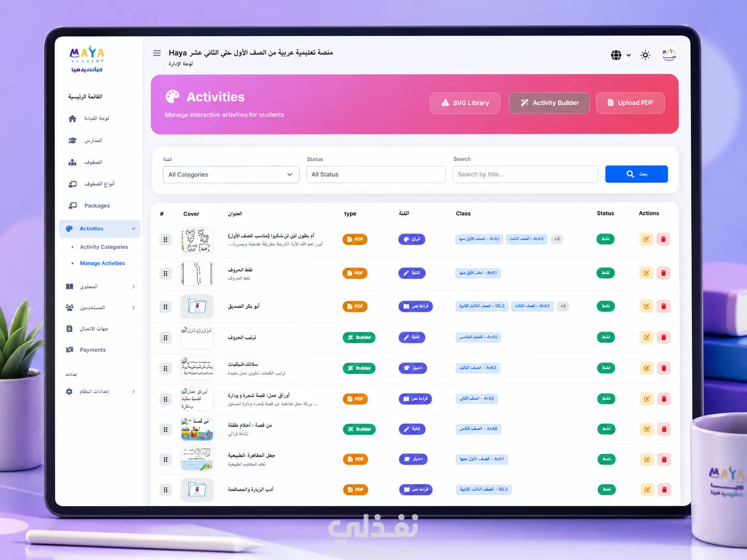Screen dimensions: 747x560
Task: Click drag handle of نقط الحروف row
Action: (x=165, y=273)
